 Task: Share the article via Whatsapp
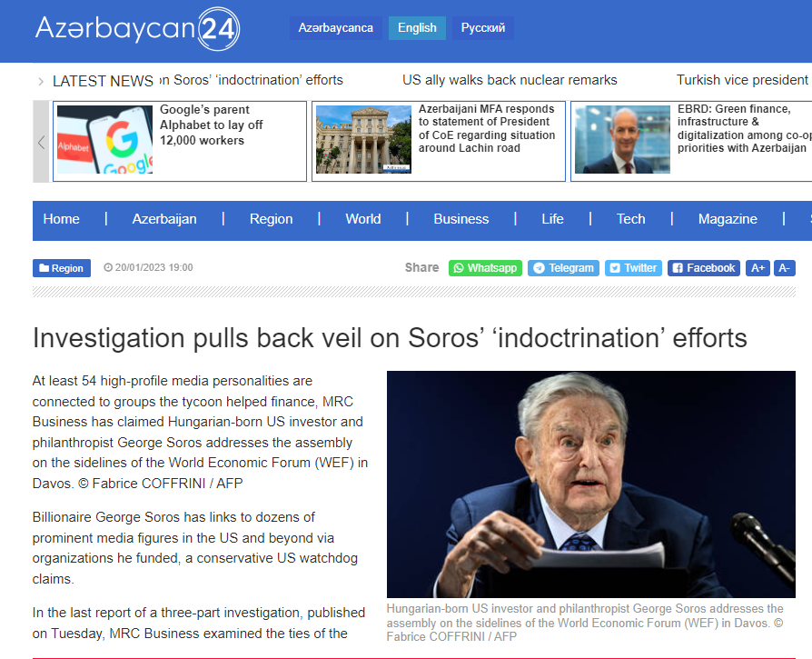(x=485, y=268)
